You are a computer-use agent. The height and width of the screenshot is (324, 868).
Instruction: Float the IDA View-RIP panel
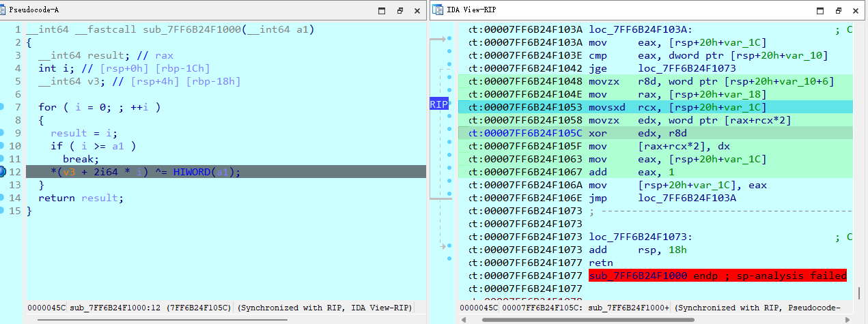coord(838,10)
